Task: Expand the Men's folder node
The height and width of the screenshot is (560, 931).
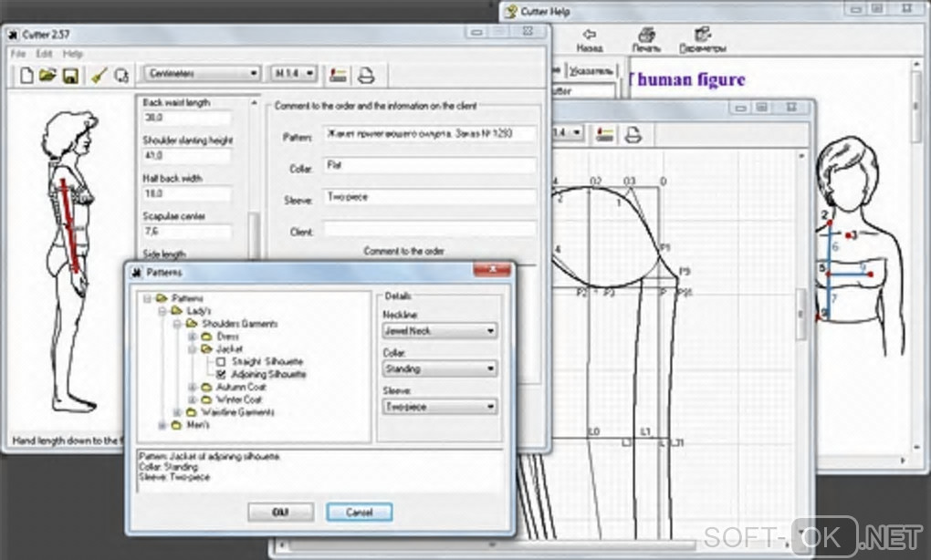Action: coord(162,425)
